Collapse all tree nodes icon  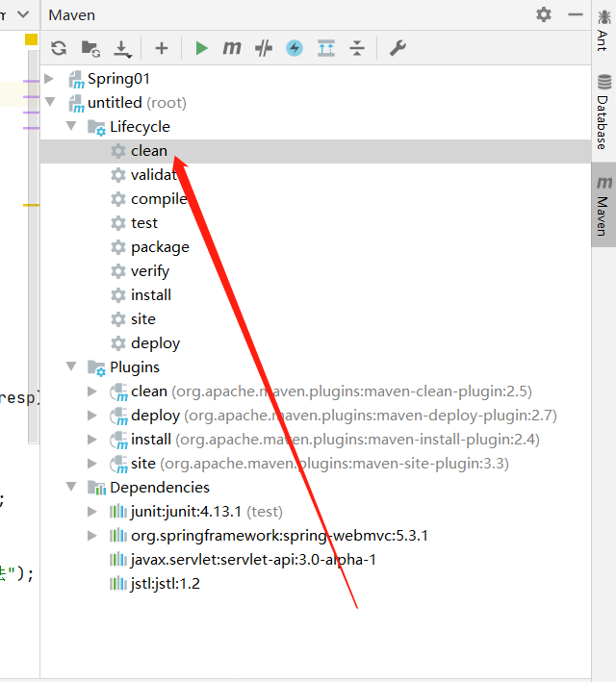(x=357, y=48)
